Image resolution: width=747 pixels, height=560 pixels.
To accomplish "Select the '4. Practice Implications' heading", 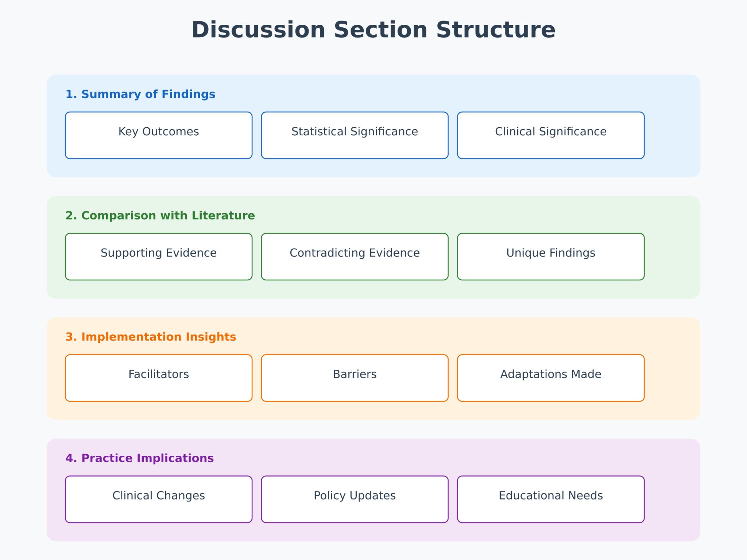I will 140,458.
